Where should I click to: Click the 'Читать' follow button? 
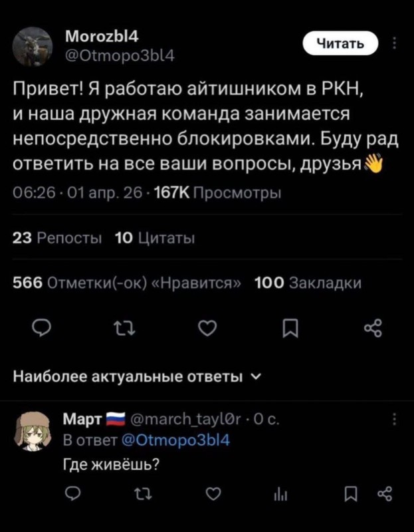pos(340,44)
